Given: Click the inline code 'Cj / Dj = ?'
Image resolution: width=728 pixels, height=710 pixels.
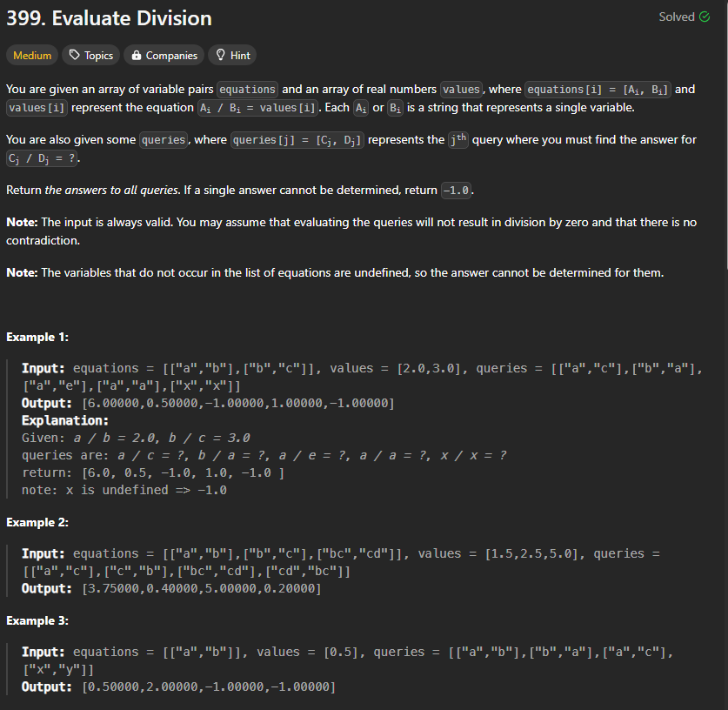Looking at the screenshot, I should click(42, 158).
